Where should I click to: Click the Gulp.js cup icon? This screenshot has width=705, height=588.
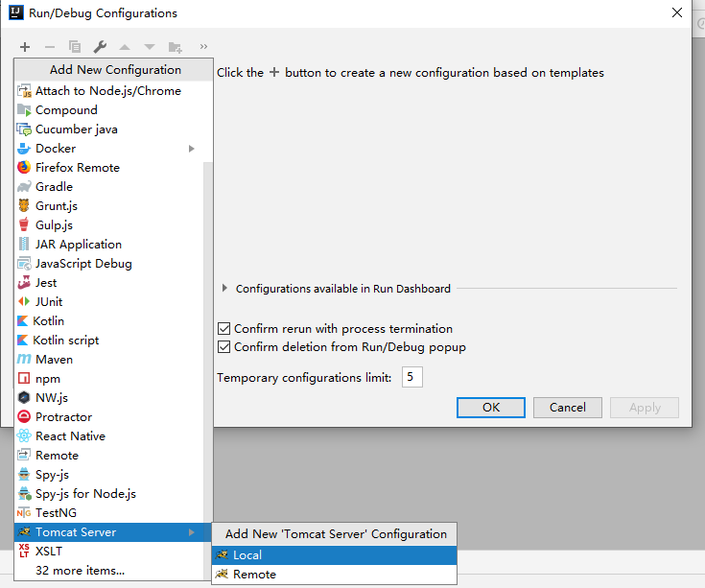24,224
